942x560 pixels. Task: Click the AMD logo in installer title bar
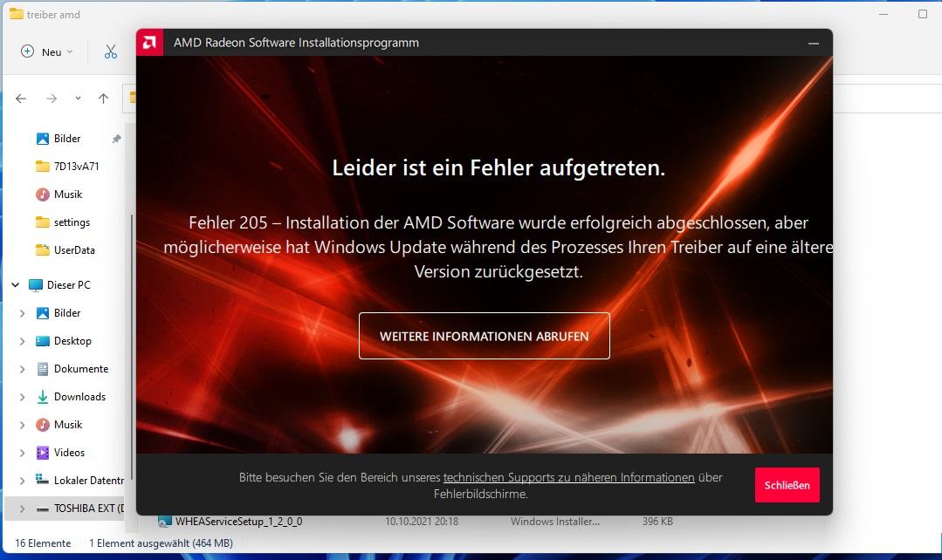pyautogui.click(x=149, y=43)
